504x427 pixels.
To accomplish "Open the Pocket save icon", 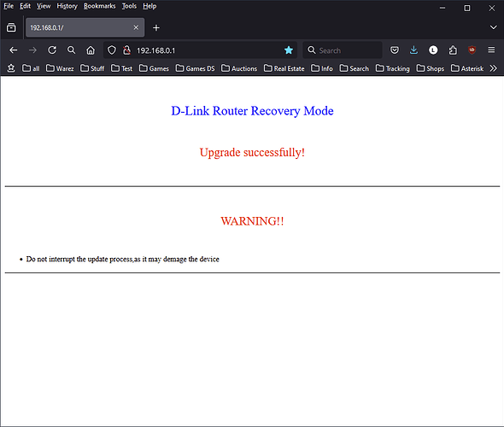I will click(x=395, y=50).
